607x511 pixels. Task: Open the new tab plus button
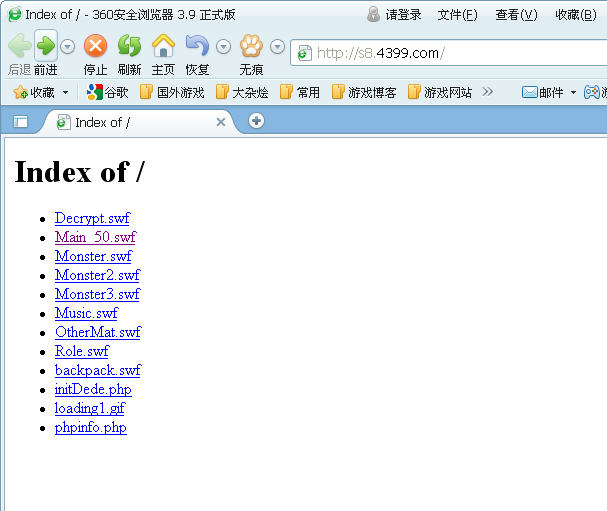pyautogui.click(x=257, y=121)
